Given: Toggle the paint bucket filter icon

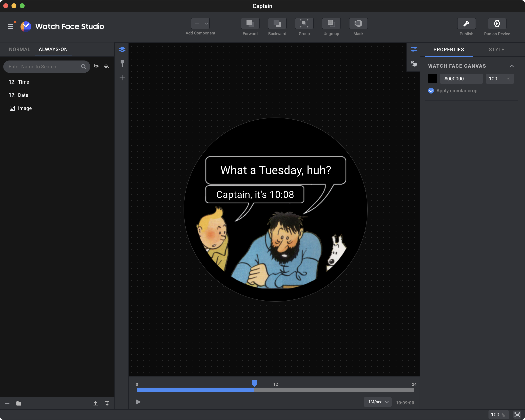Looking at the screenshot, I should pyautogui.click(x=106, y=66).
